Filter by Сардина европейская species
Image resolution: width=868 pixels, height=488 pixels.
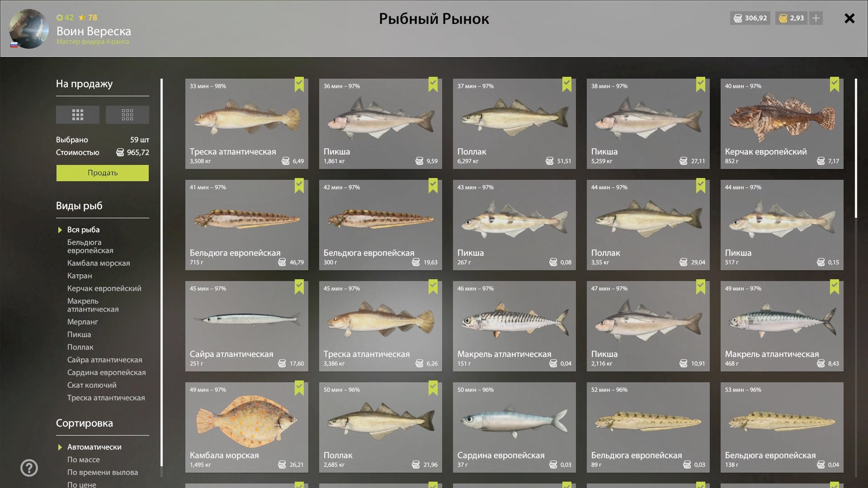[x=107, y=372]
